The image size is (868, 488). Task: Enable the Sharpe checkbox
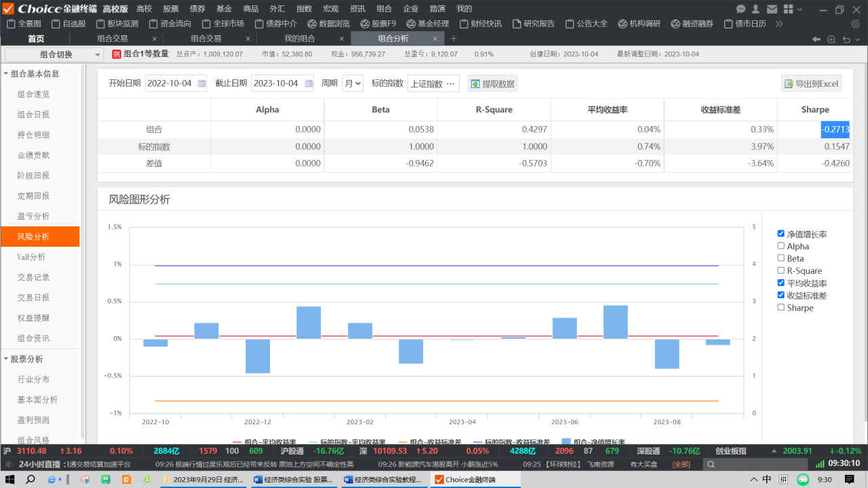point(781,307)
